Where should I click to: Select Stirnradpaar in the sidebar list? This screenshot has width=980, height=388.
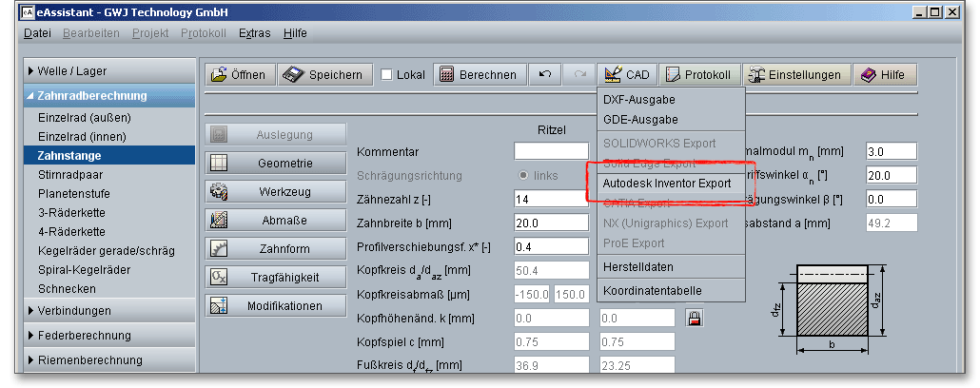[x=71, y=174]
